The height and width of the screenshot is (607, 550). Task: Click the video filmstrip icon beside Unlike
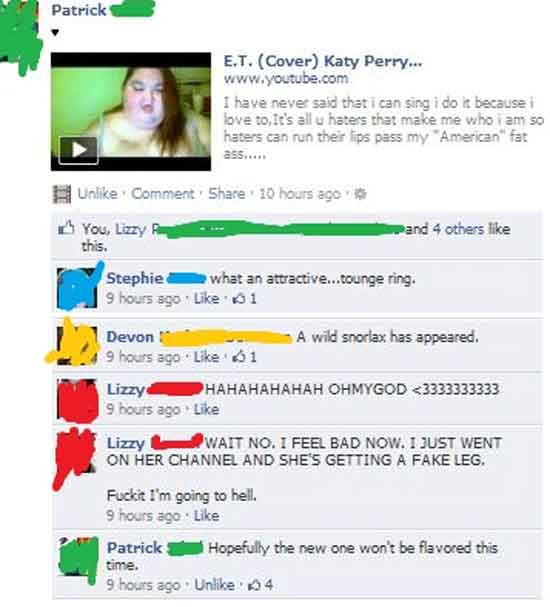pos(62,194)
